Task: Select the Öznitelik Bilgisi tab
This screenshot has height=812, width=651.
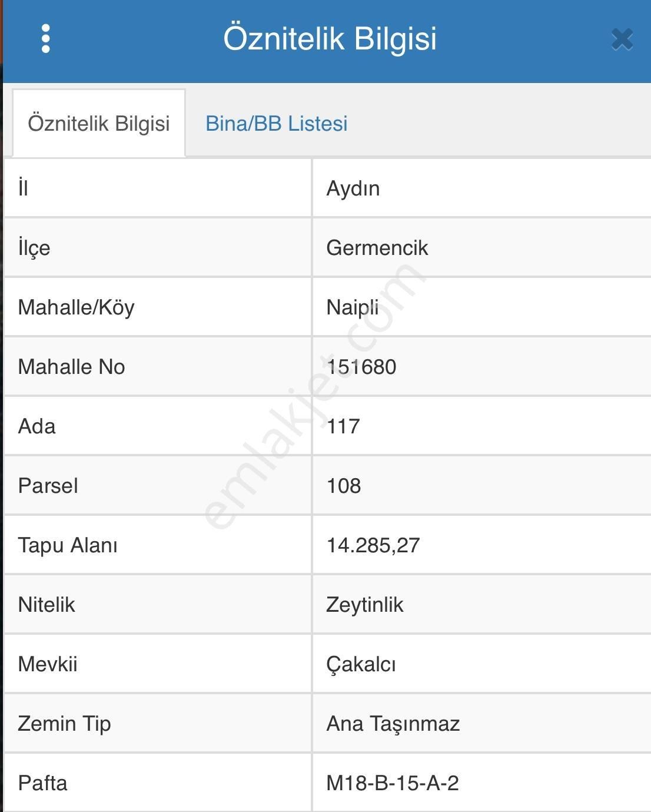Action: click(98, 124)
